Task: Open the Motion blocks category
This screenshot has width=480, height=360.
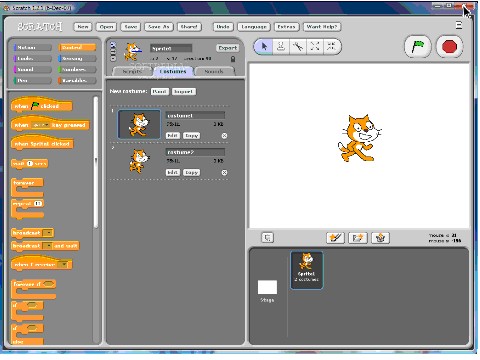Action: pos(32,48)
